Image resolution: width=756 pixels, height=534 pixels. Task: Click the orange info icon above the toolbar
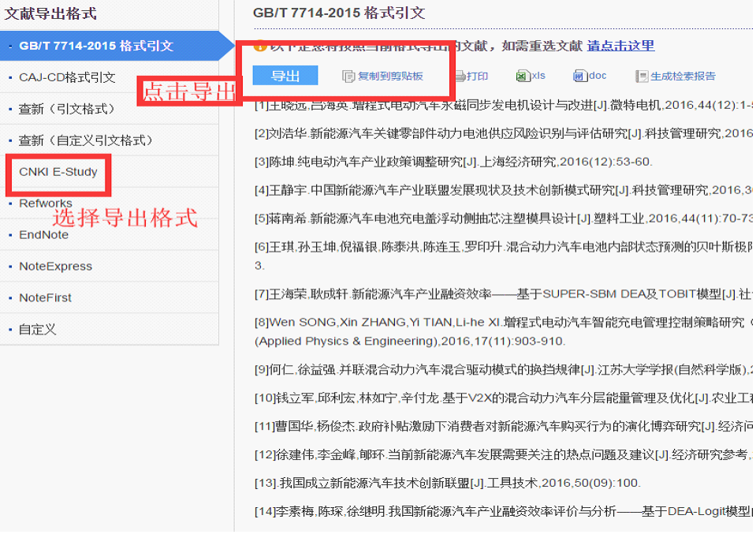pos(259,47)
